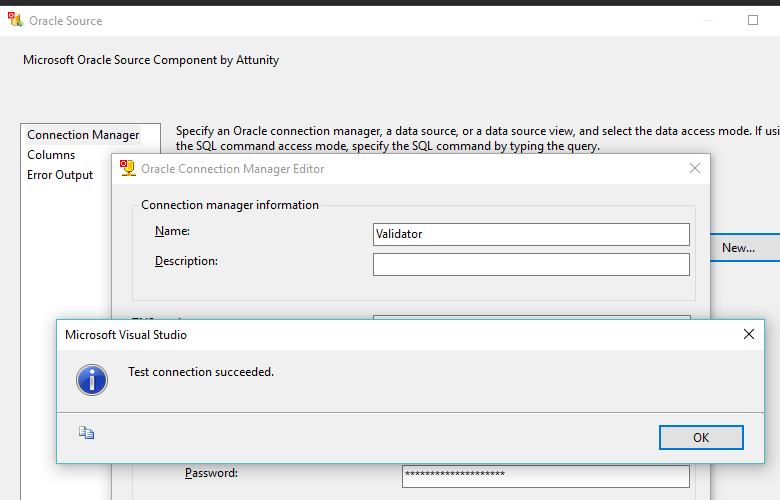Click the masked Password field
The image size is (780, 500).
[x=545, y=475]
